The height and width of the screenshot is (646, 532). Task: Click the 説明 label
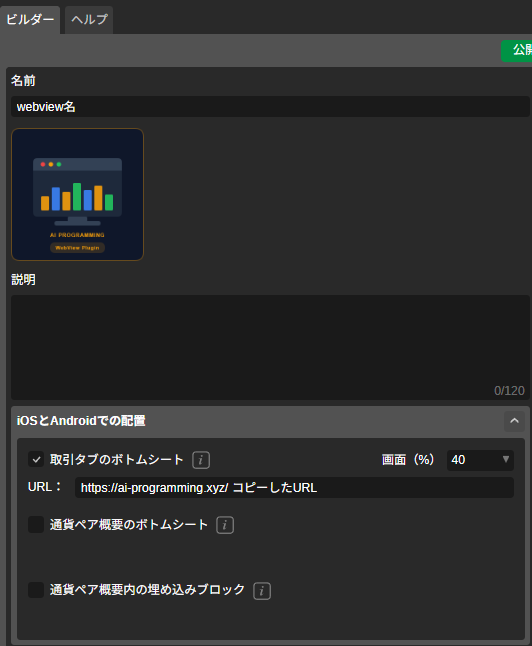(x=23, y=280)
